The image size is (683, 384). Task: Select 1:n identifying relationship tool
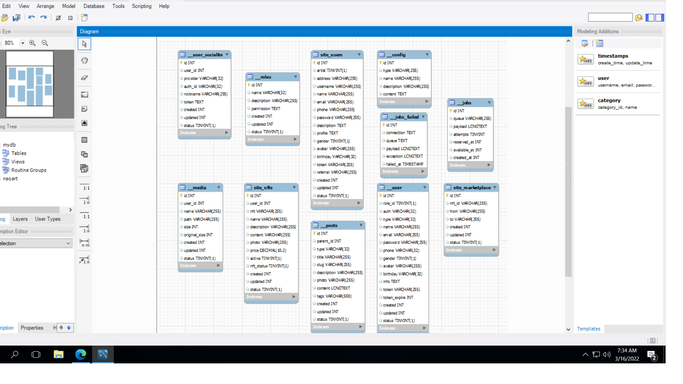click(85, 229)
